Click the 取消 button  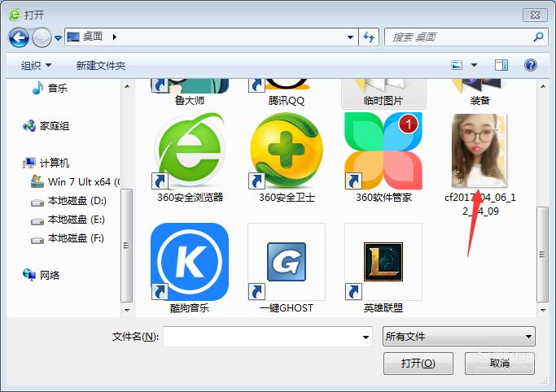[500, 364]
